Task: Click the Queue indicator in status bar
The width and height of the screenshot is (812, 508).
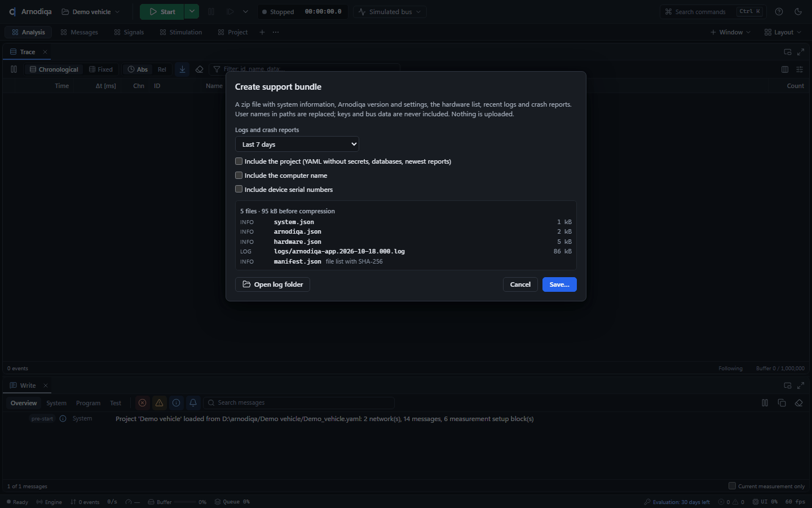Action: click(x=232, y=502)
